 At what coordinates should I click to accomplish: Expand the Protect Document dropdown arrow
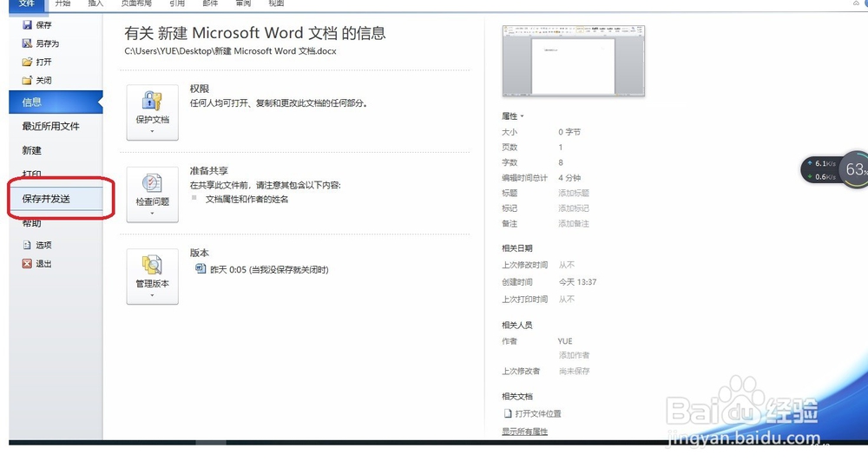click(152, 131)
